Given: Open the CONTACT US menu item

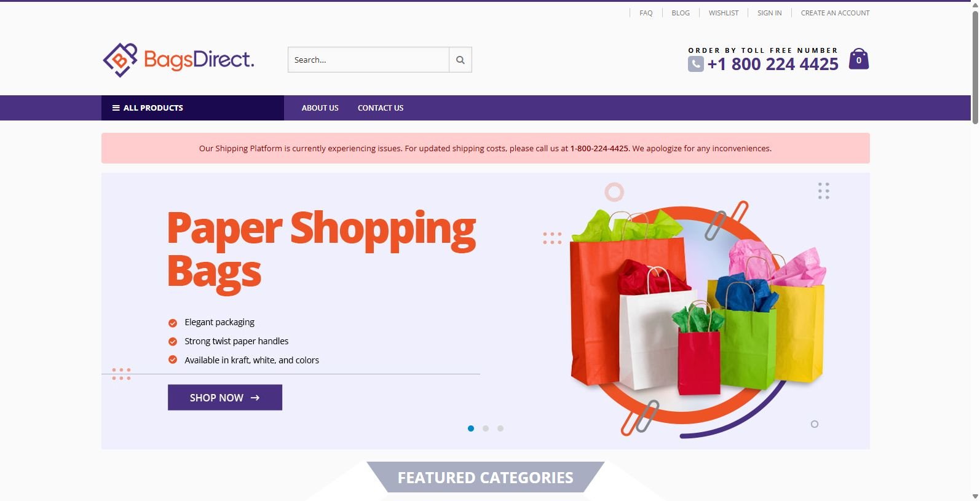Looking at the screenshot, I should click(381, 108).
